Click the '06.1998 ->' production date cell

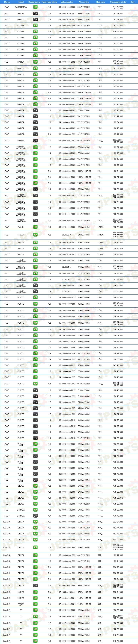point(67,235)
